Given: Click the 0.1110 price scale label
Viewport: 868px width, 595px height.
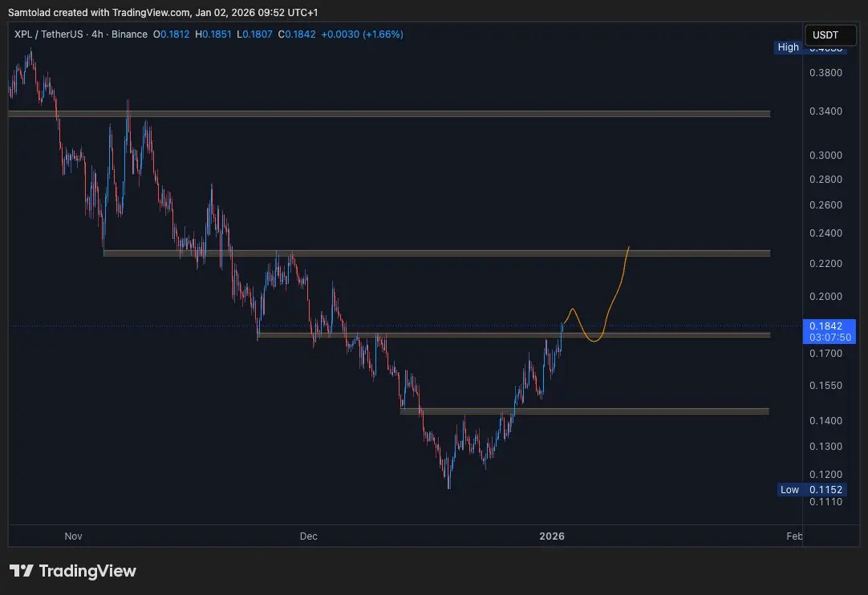Looking at the screenshot, I should pos(825,501).
